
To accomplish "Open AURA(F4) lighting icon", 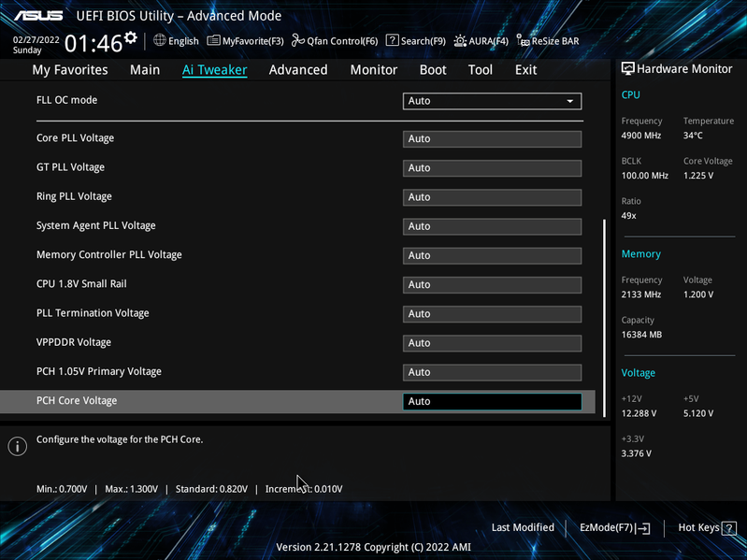I will tap(460, 41).
